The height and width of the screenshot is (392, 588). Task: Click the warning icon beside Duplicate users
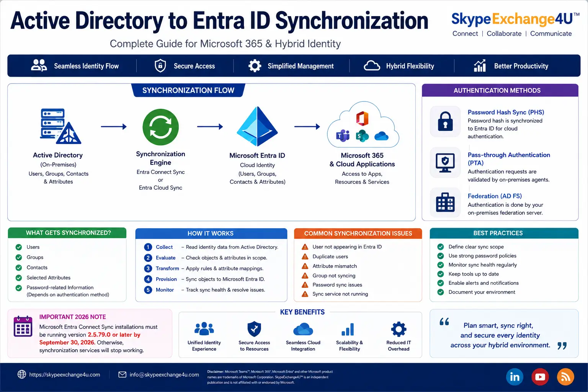pos(305,256)
